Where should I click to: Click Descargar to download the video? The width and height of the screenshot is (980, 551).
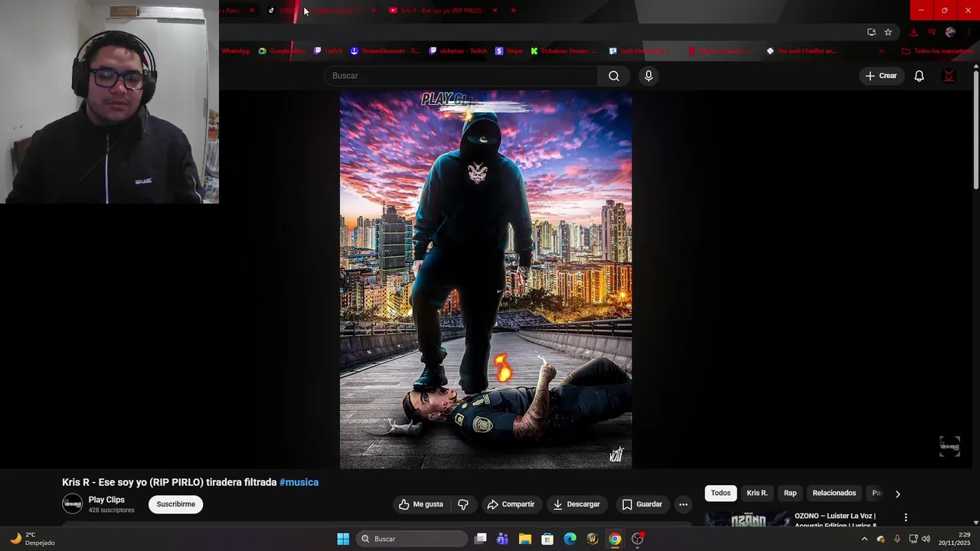576,504
